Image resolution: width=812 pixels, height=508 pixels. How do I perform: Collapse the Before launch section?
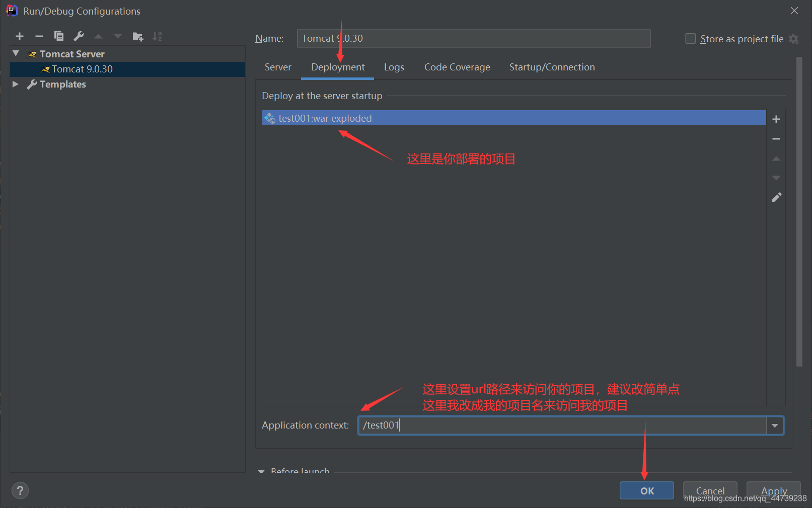click(x=261, y=471)
